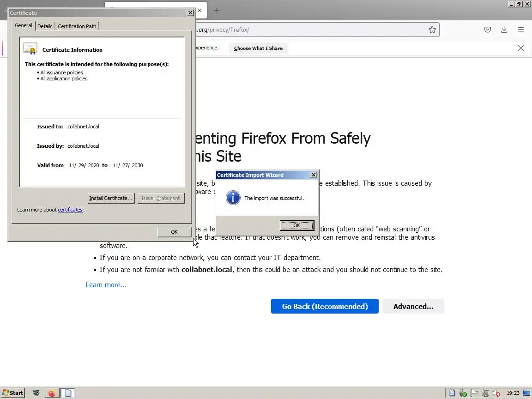The image size is (532, 399).
Task: Click the Install Certificate... button
Action: [x=111, y=198]
